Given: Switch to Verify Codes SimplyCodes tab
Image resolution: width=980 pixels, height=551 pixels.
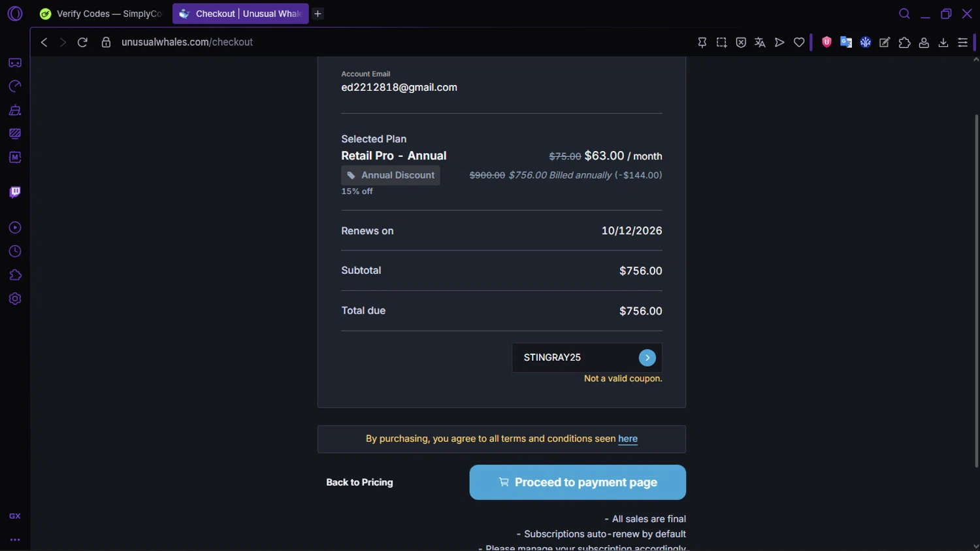Looking at the screenshot, I should coord(101,14).
